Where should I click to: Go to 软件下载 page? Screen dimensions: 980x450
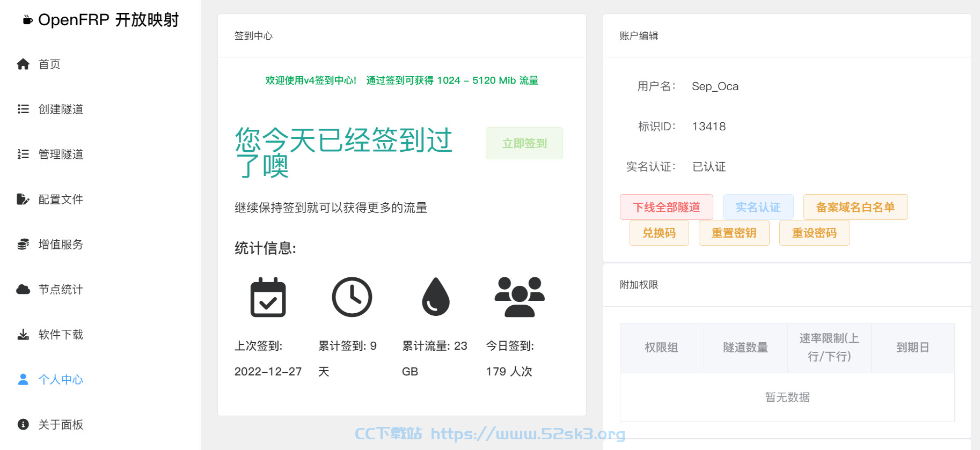tap(61, 335)
